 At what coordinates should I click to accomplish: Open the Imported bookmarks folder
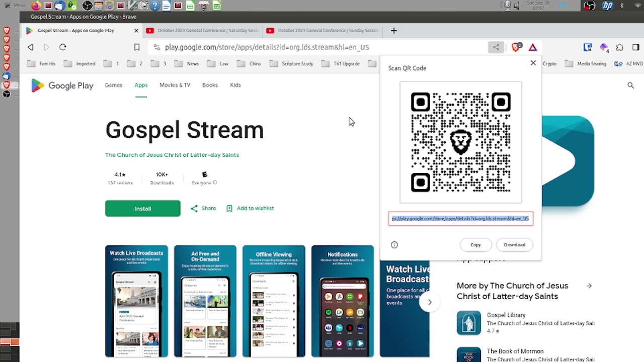point(79,64)
